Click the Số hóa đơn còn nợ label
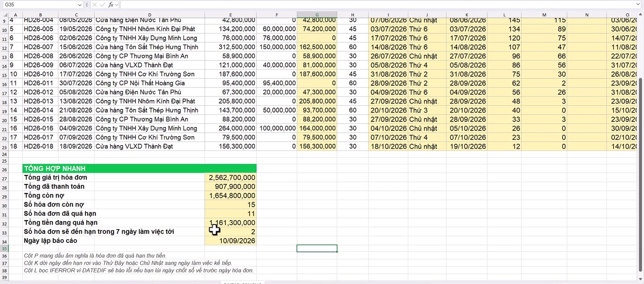 click(54, 205)
